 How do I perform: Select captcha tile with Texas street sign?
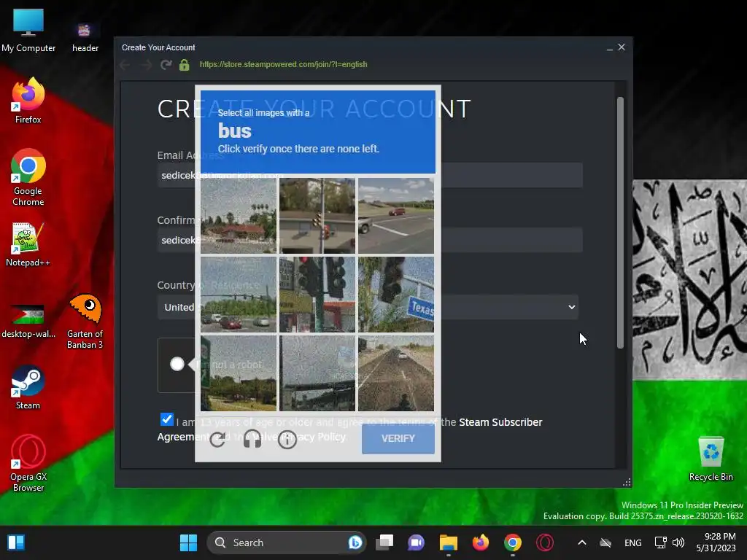[396, 295]
